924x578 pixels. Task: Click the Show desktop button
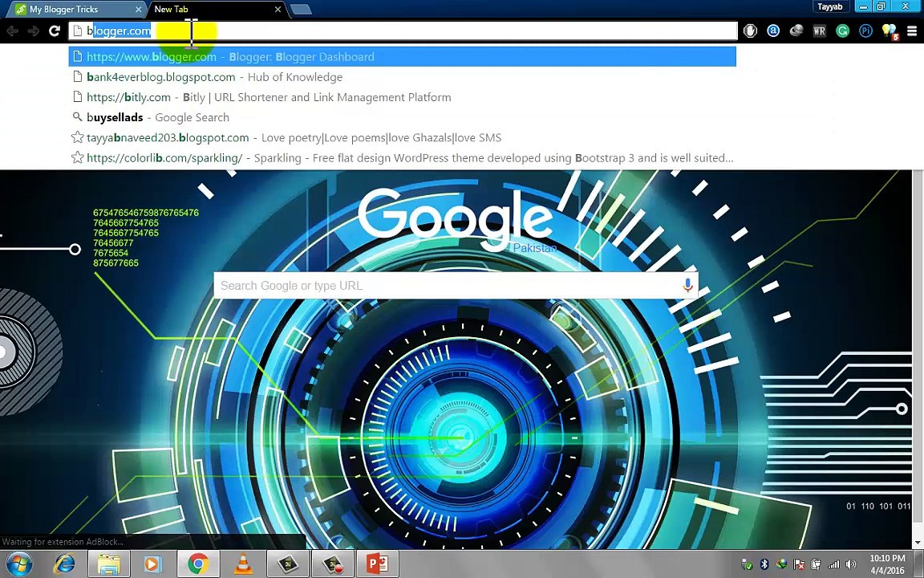coord(919,564)
